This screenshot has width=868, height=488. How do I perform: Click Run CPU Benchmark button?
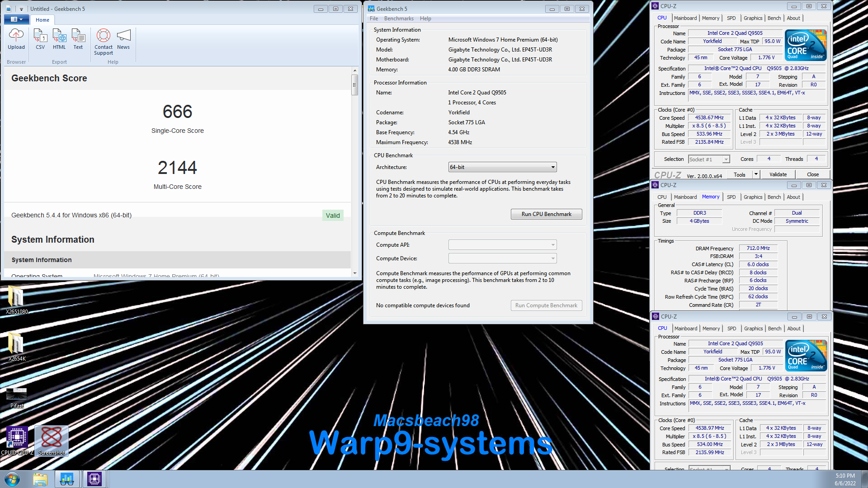click(546, 214)
